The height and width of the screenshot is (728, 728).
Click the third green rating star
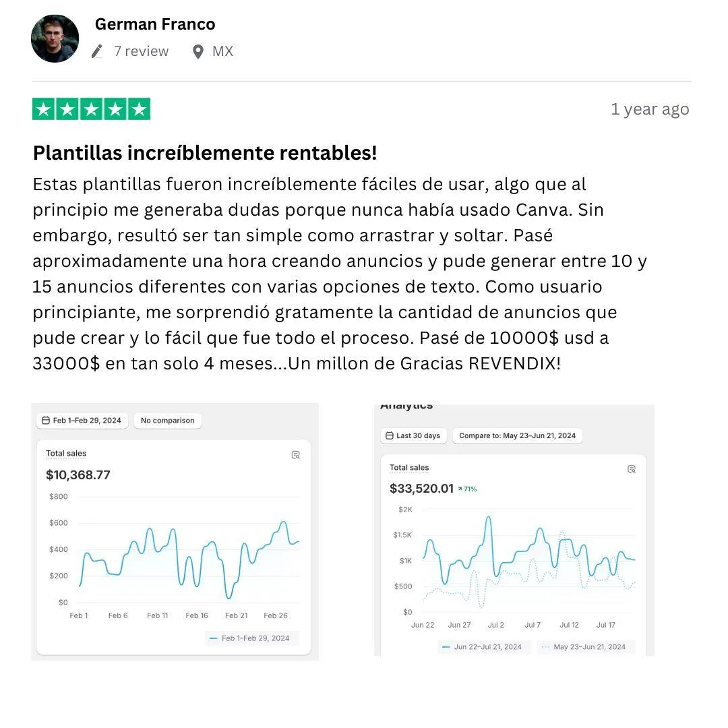pyautogui.click(x=92, y=109)
